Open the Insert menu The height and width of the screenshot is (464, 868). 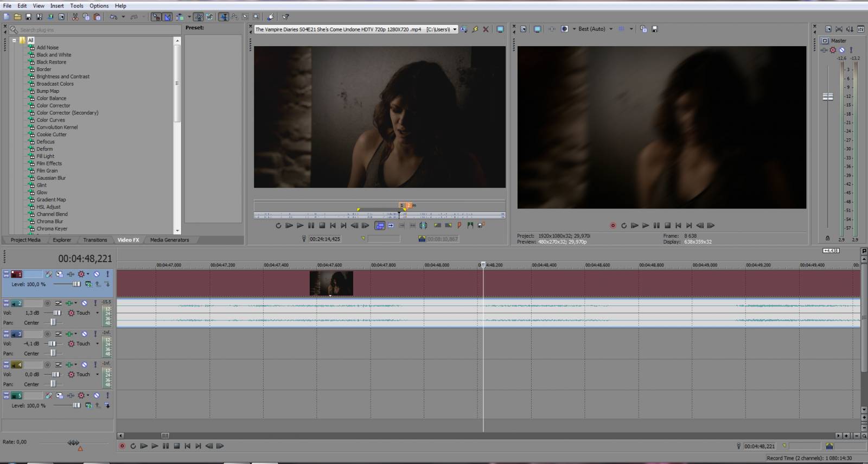(57, 6)
